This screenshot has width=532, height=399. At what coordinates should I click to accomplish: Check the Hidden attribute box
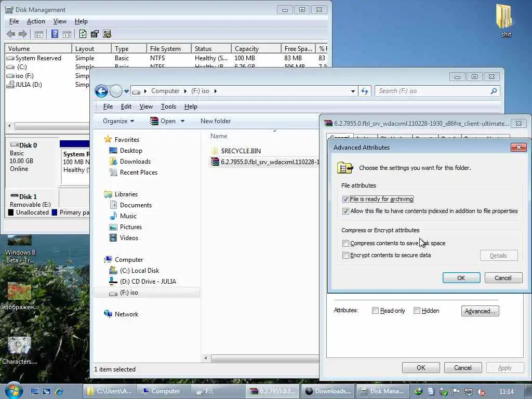point(417,311)
